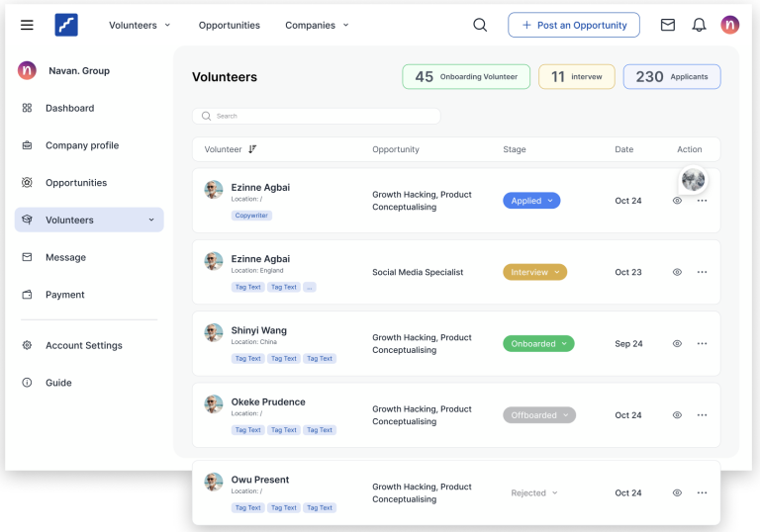Toggle eye view icon for Owu Present

(677, 492)
